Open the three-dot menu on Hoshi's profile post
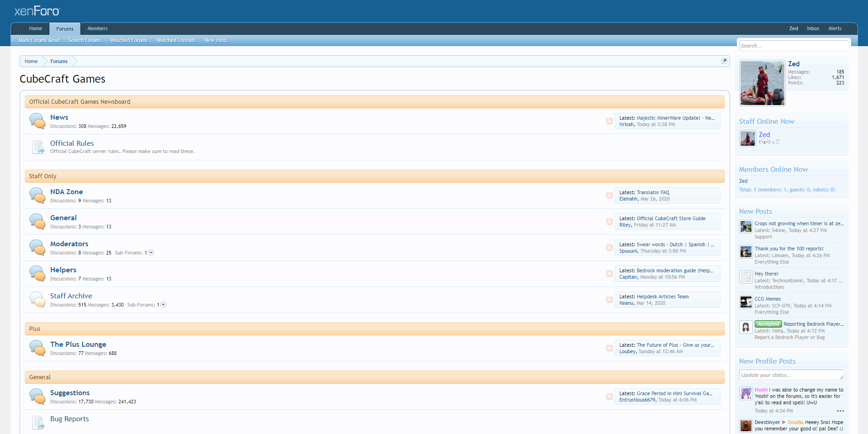868x434 pixels. point(840,411)
